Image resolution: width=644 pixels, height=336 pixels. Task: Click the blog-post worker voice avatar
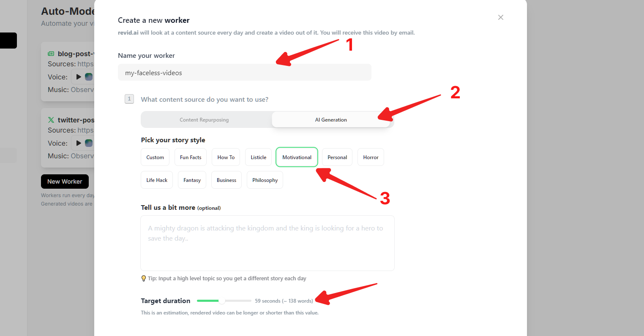[89, 77]
